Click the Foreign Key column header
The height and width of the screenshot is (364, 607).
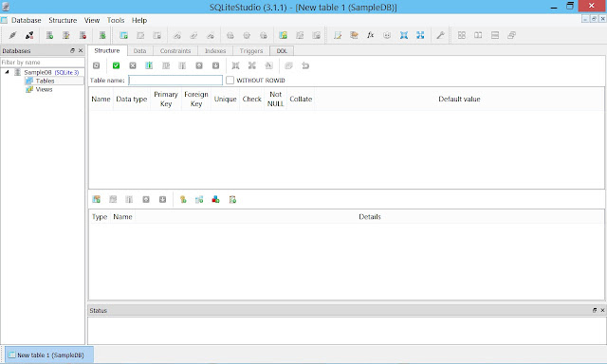coord(196,99)
